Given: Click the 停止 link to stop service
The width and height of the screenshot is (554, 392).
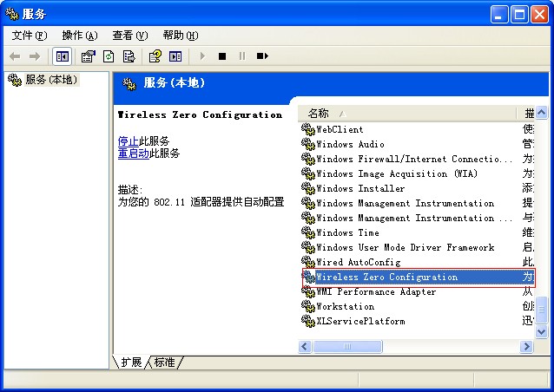Looking at the screenshot, I should click(x=128, y=141).
